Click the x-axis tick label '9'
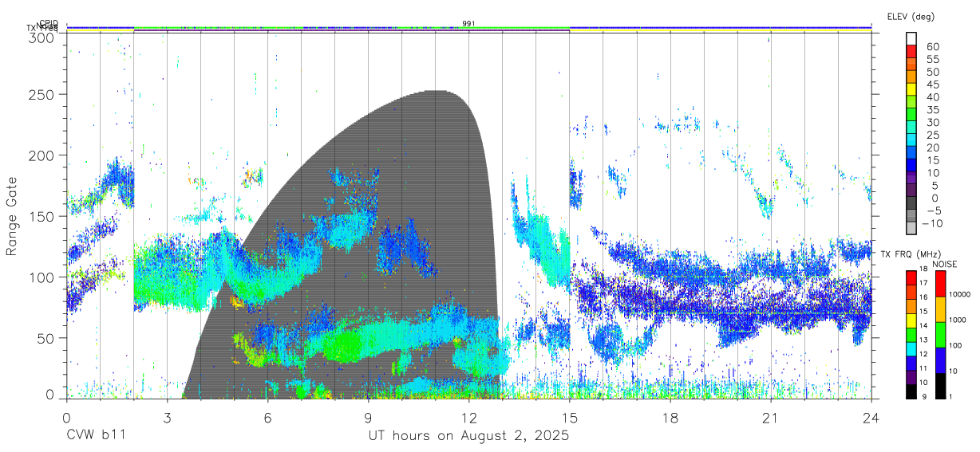The width and height of the screenshot is (980, 452). (368, 417)
